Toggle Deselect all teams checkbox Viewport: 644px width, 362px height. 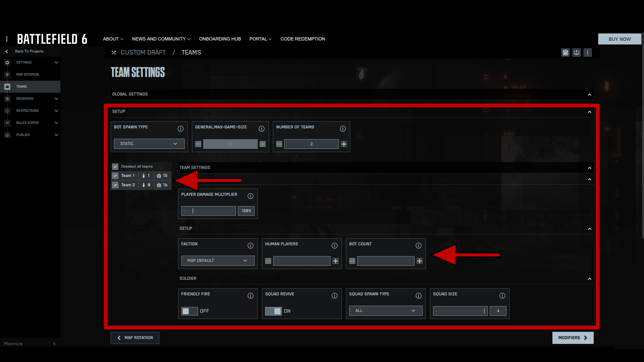[x=115, y=166]
